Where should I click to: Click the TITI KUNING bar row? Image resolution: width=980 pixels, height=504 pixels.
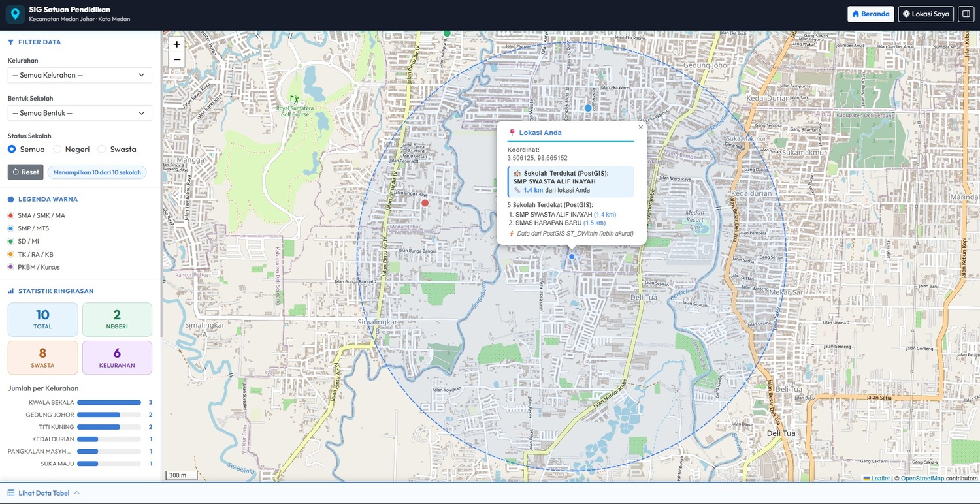(x=80, y=427)
